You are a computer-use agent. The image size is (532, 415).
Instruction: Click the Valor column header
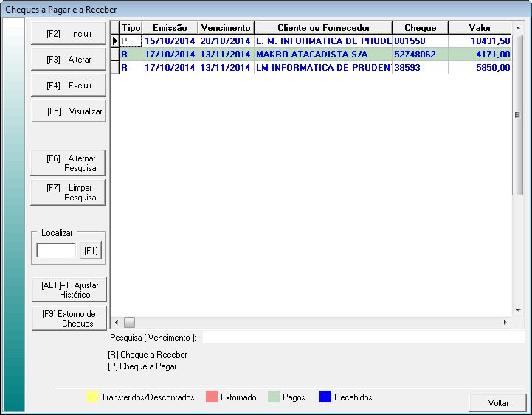click(x=480, y=28)
